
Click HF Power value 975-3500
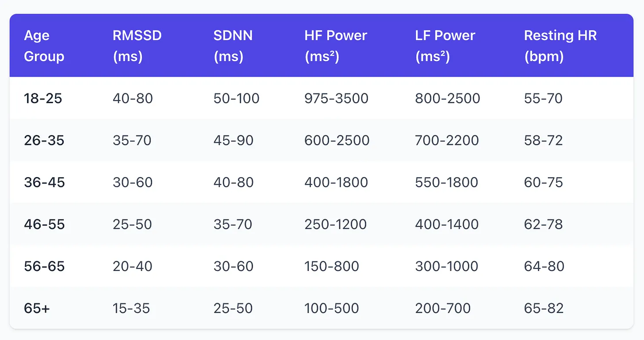pyautogui.click(x=336, y=98)
